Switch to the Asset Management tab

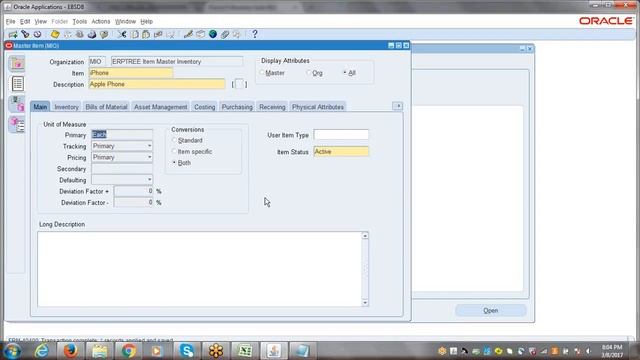[160, 107]
